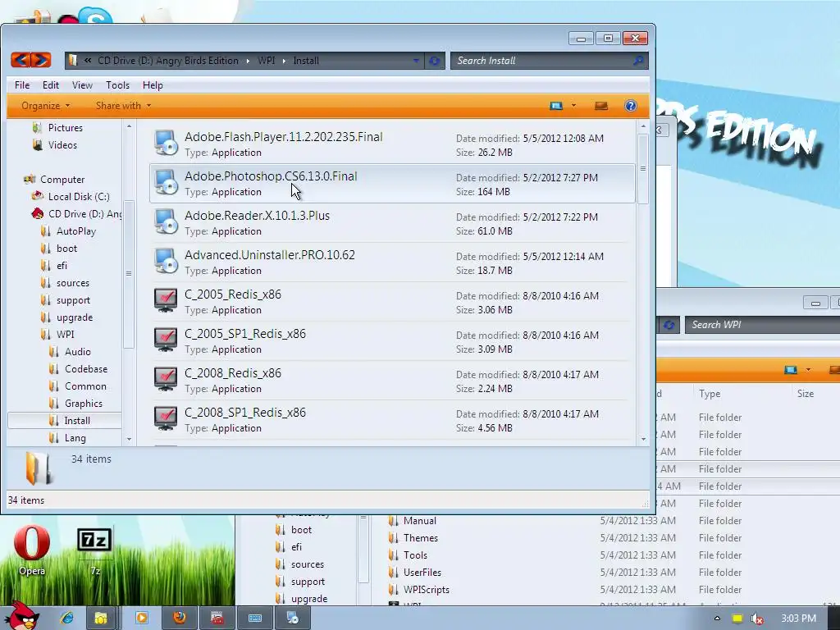Viewport: 840px width, 630px height.
Task: Click the on-screen keyboard taskbar icon
Action: pos(255,619)
